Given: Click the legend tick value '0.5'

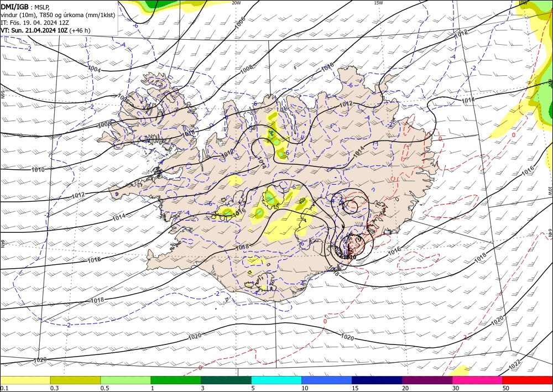Looking at the screenshot, I should pyautogui.click(x=105, y=388).
